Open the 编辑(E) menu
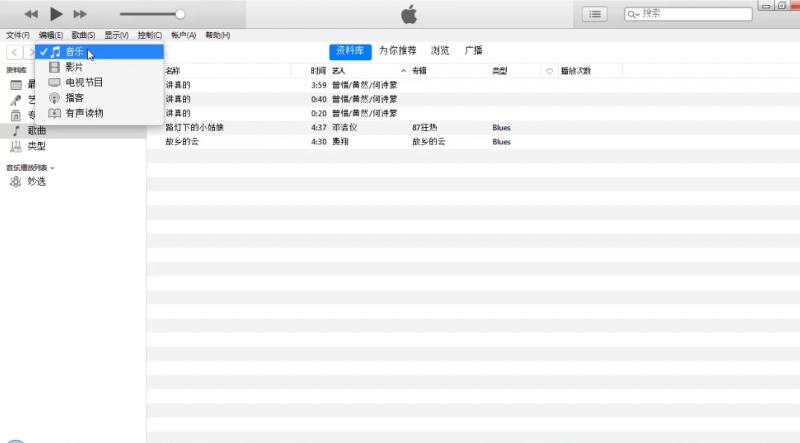 click(x=51, y=35)
